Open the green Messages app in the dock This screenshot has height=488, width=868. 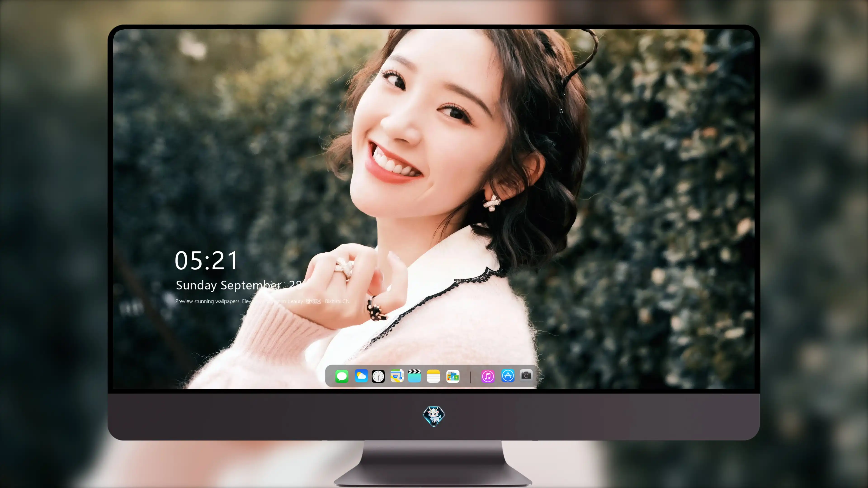click(342, 376)
